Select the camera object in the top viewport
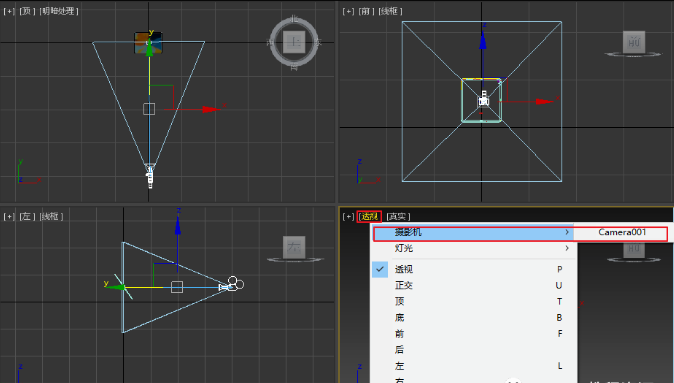 coord(150,176)
